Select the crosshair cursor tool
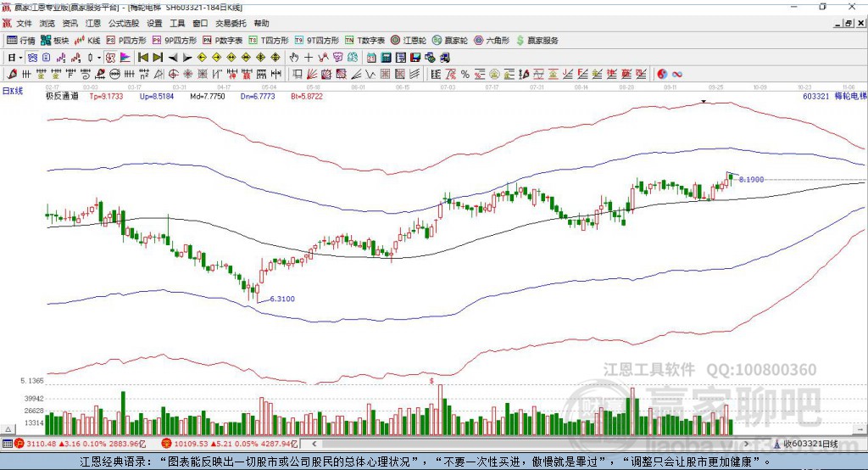 [x=309, y=58]
